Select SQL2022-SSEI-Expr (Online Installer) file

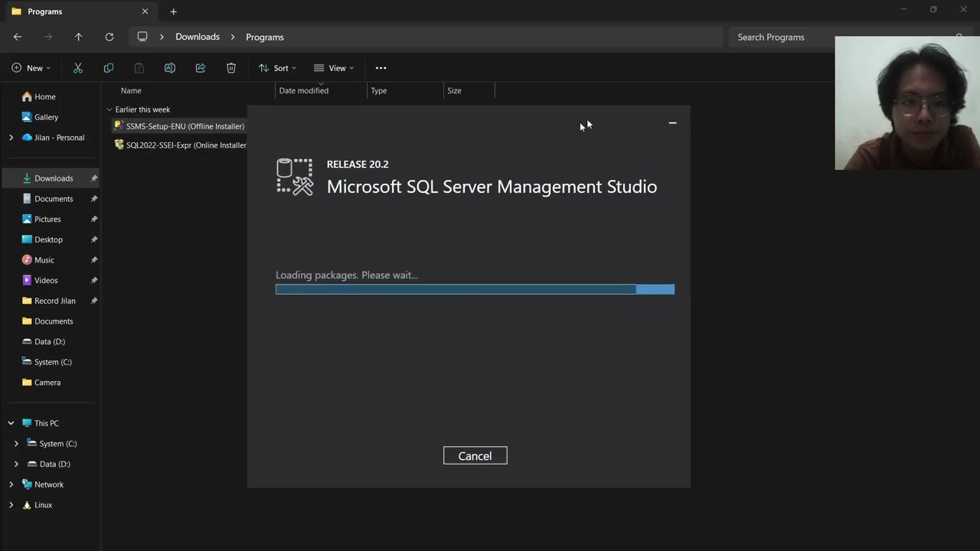pyautogui.click(x=180, y=145)
